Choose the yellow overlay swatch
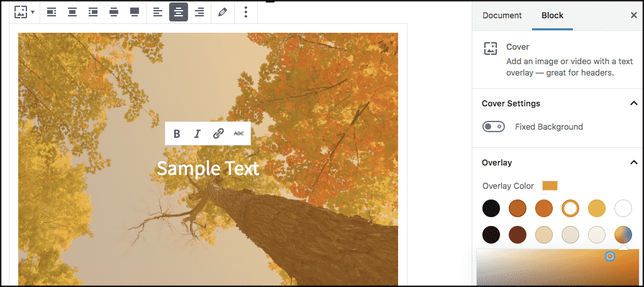 [x=597, y=208]
